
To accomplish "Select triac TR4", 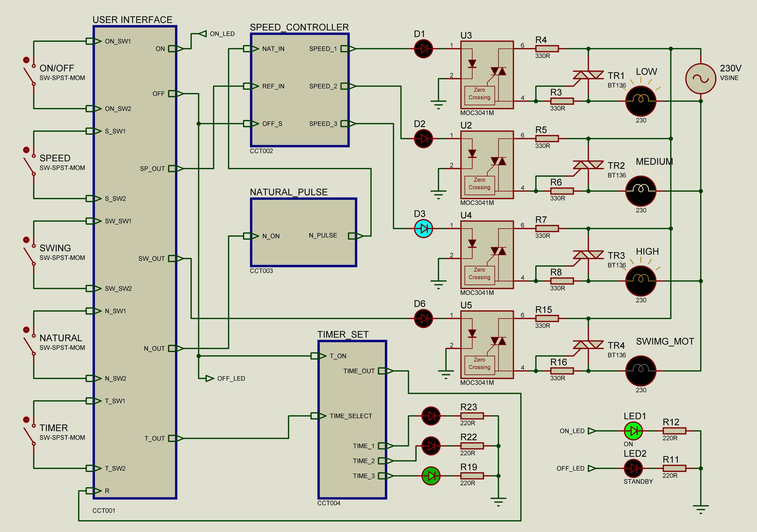I will tap(589, 345).
